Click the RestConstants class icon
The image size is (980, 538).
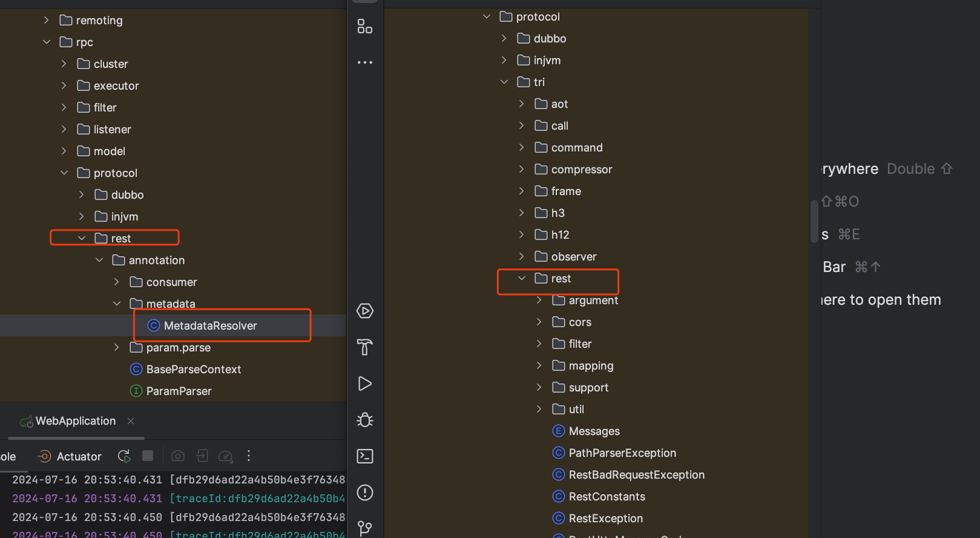(559, 496)
